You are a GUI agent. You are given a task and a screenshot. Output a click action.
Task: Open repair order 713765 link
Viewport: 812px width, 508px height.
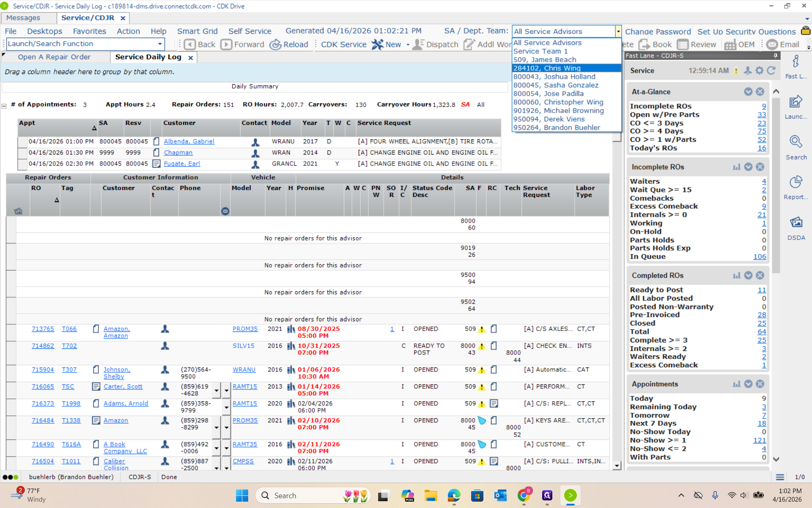tap(43, 329)
